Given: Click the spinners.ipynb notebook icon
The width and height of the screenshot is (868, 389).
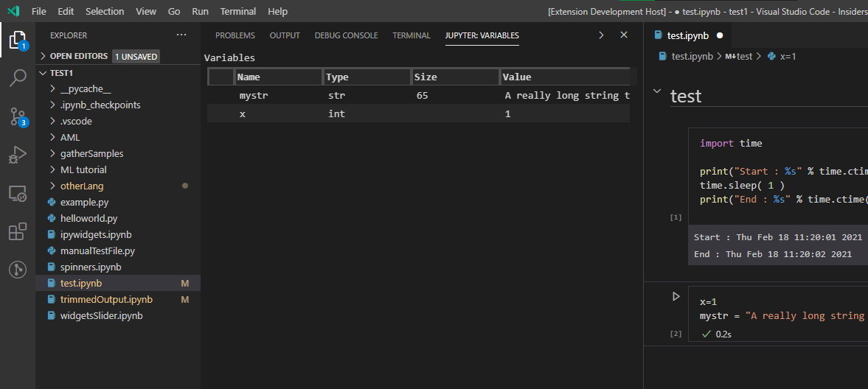Looking at the screenshot, I should (52, 267).
